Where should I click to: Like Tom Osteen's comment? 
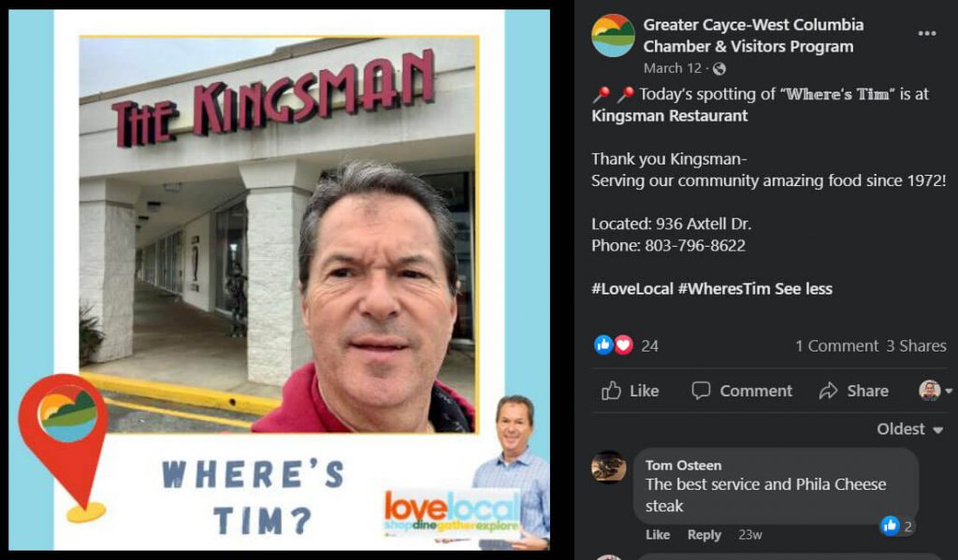tap(658, 535)
